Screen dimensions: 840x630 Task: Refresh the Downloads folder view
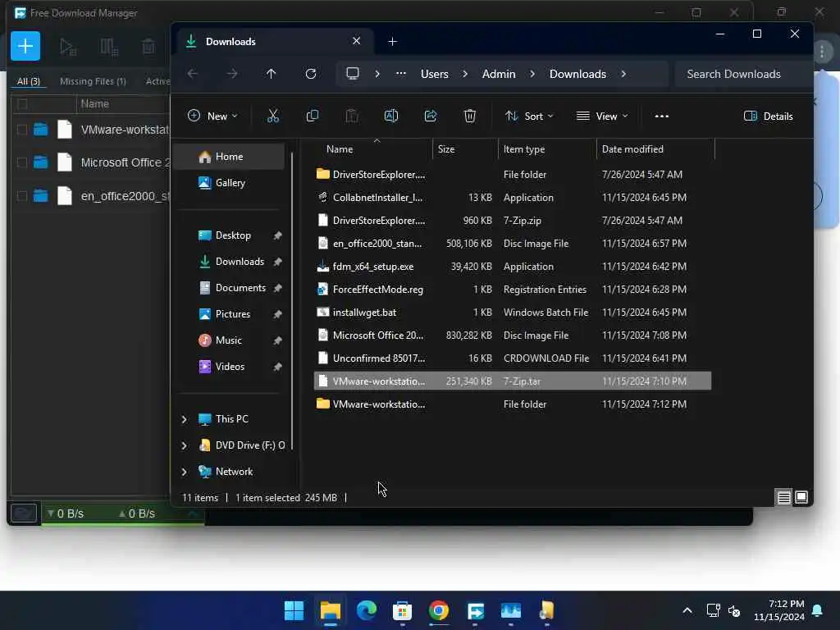pos(311,73)
